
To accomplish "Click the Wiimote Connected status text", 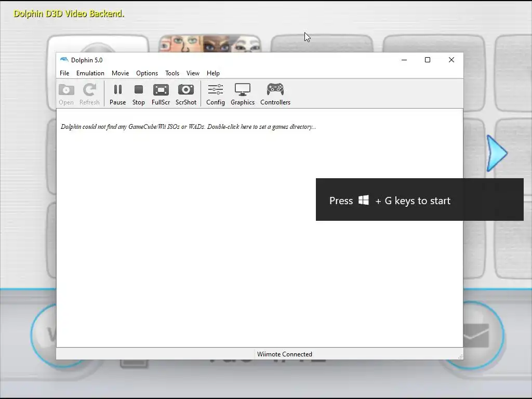I will [284, 354].
